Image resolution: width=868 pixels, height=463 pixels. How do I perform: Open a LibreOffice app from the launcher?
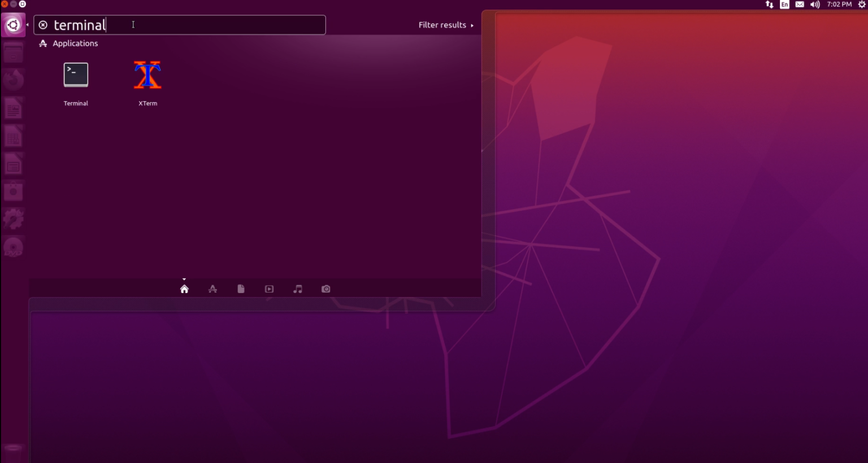[x=13, y=108]
